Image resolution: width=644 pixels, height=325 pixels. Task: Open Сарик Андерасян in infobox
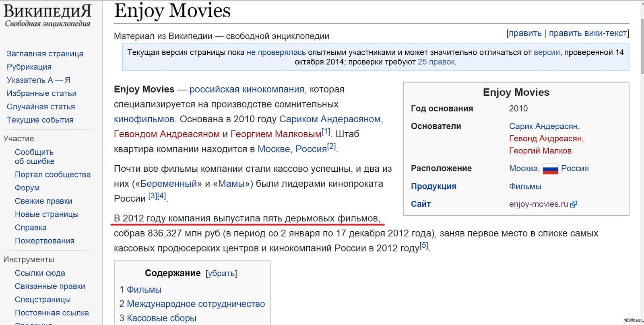coord(543,126)
